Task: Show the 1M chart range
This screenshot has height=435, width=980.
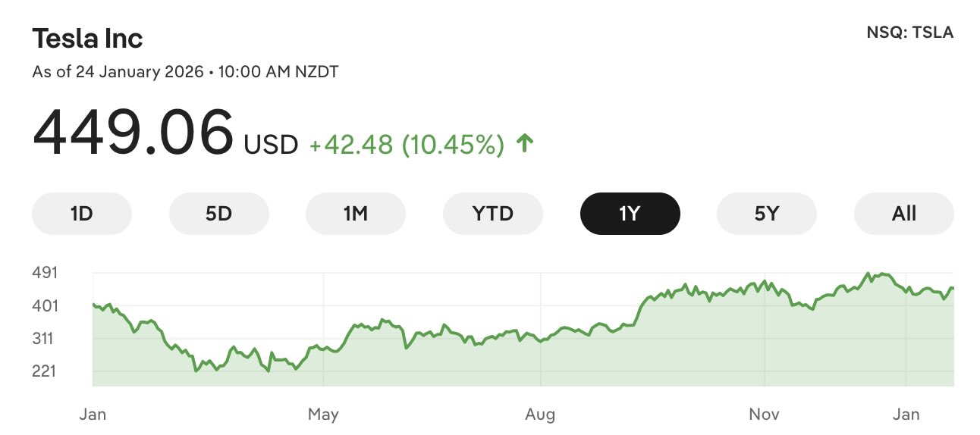Action: pos(355,214)
